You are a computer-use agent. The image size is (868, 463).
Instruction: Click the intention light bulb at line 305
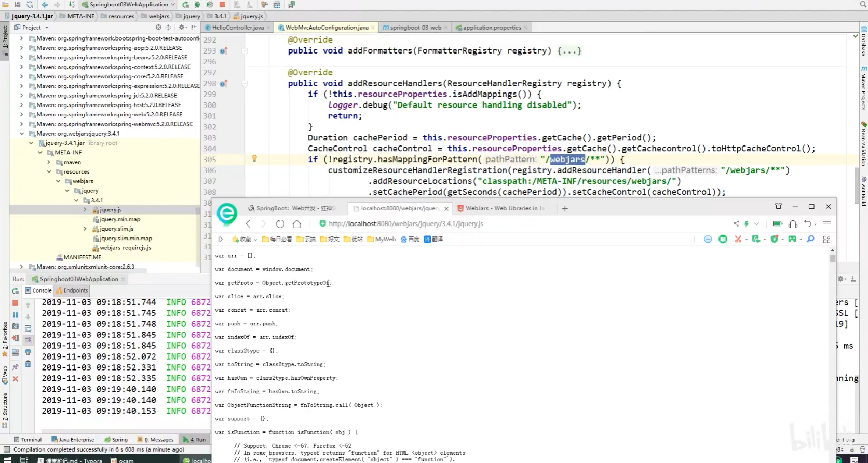[254, 158]
